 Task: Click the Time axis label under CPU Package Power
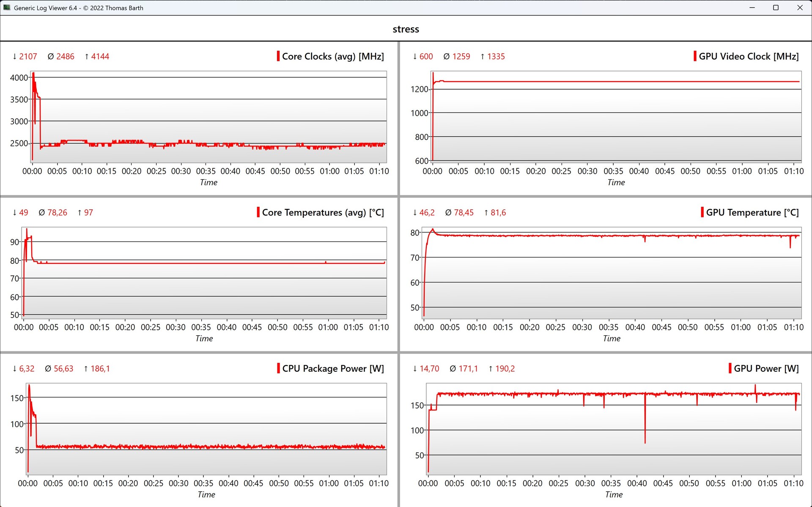tap(206, 494)
